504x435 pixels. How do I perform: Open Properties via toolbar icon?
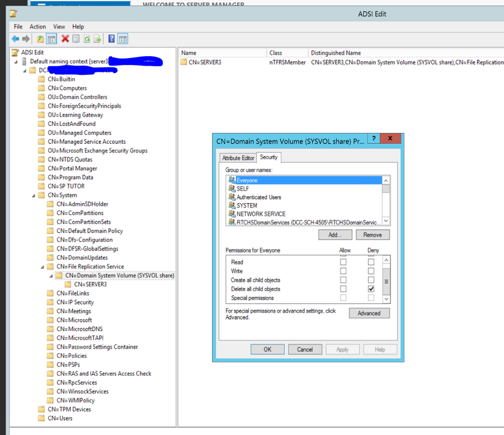pos(76,39)
